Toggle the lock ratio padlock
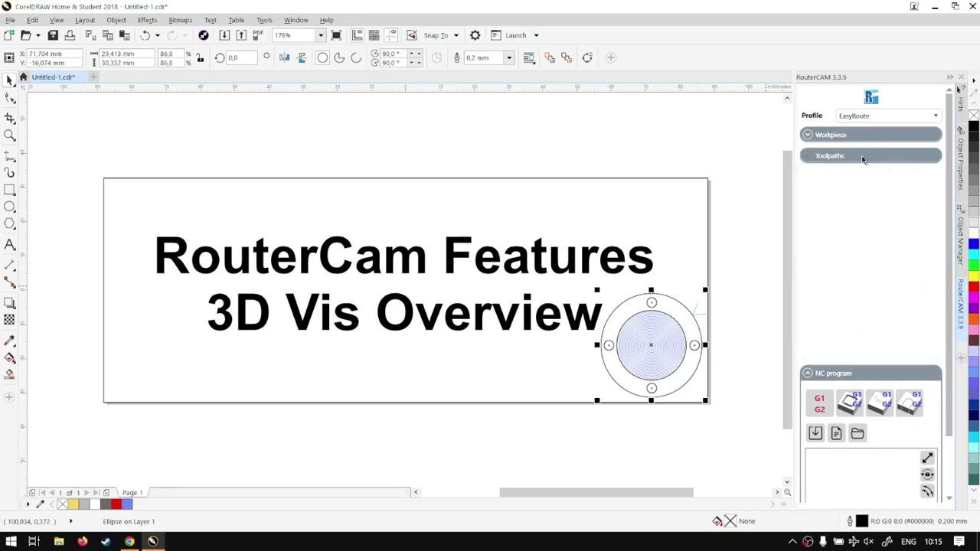 pos(200,58)
